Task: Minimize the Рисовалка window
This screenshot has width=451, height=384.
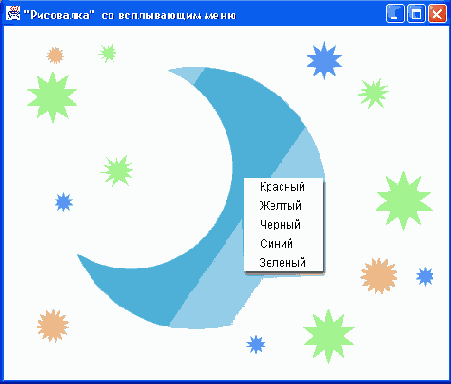Action: [x=395, y=14]
